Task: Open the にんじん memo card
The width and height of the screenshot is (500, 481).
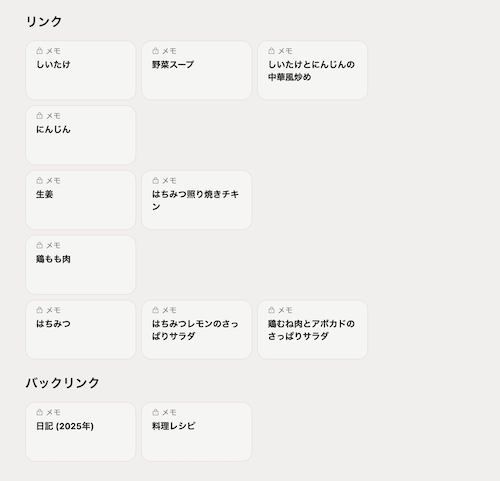Action: [81, 135]
